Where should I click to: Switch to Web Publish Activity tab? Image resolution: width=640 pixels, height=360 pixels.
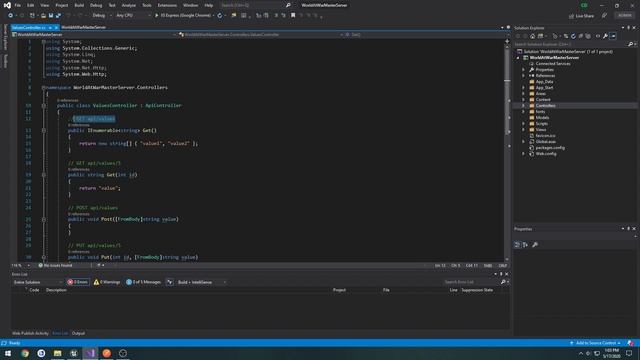[30, 333]
